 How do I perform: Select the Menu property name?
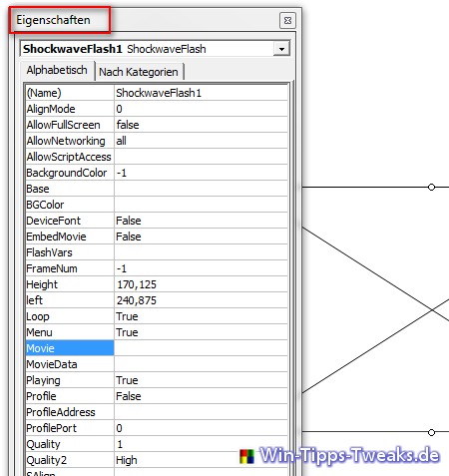(x=70, y=332)
